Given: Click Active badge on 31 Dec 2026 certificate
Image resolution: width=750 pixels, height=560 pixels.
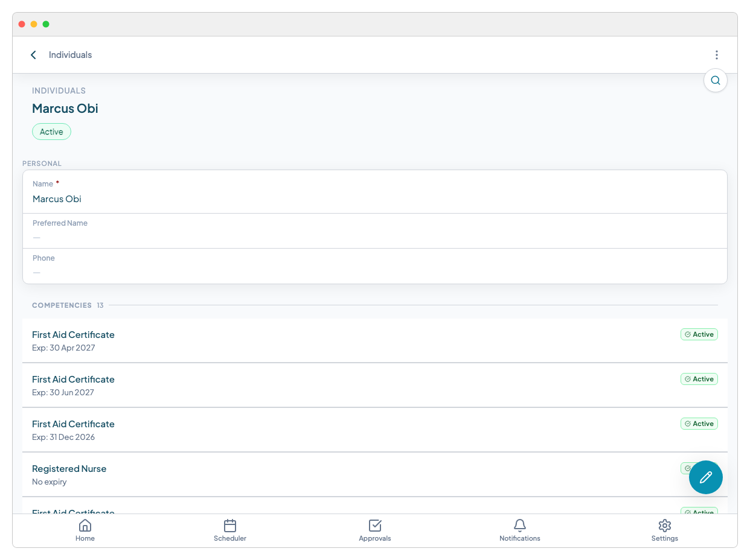Looking at the screenshot, I should click(x=699, y=424).
